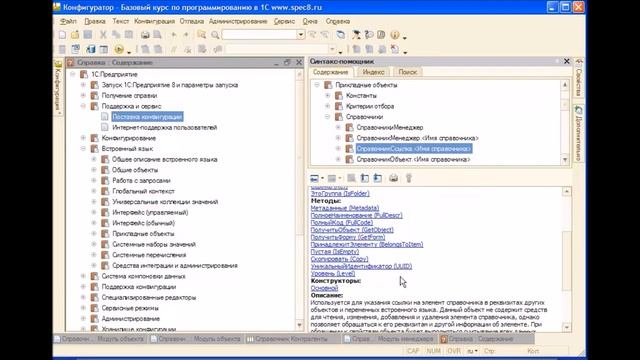Click the Cut scissors toolbar icon
This screenshot has height=360, width=640.
click(103, 35)
